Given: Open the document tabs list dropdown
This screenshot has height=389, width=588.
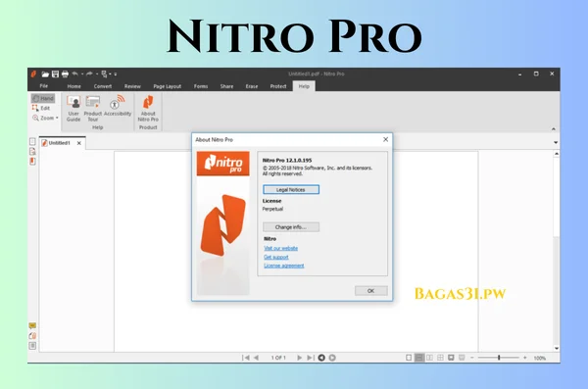Looking at the screenshot, I should [556, 142].
